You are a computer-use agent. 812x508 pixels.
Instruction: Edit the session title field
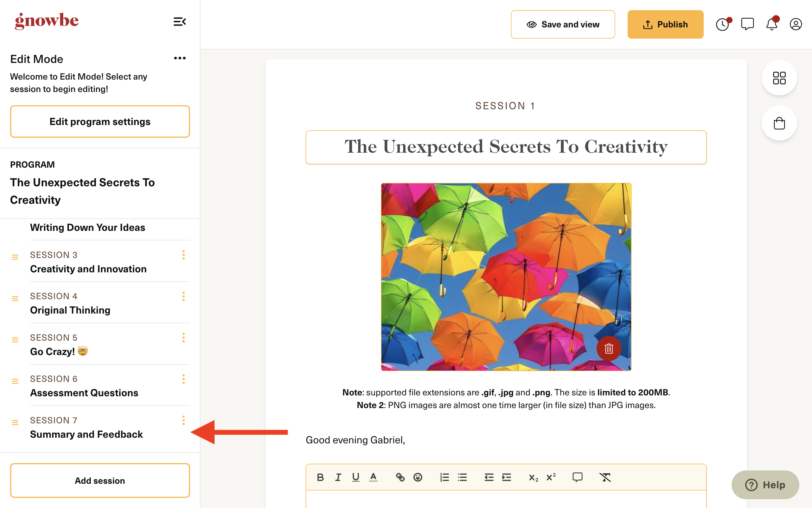(x=506, y=147)
